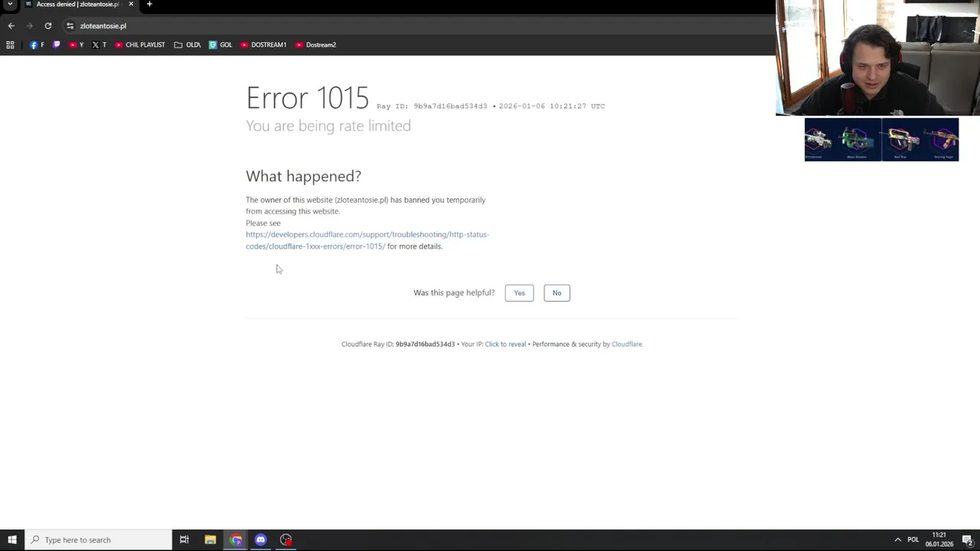The height and width of the screenshot is (551, 980).
Task: Open the GOL bookmark
Action: [220, 45]
